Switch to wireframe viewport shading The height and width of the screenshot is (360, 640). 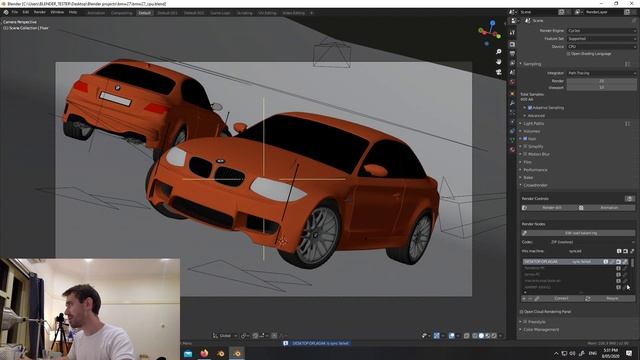pos(475,336)
